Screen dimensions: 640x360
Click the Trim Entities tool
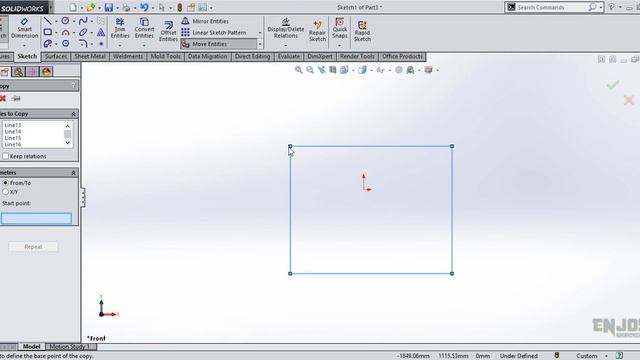(x=120, y=28)
